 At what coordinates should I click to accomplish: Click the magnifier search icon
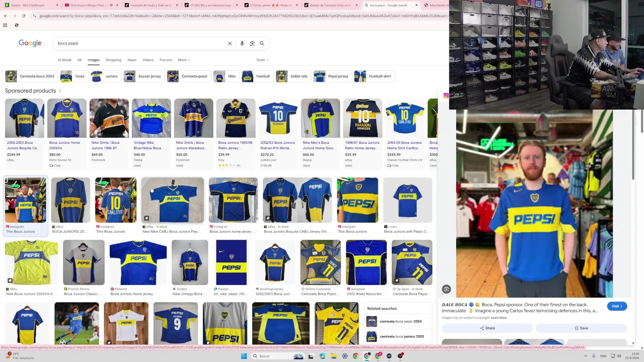(x=262, y=43)
